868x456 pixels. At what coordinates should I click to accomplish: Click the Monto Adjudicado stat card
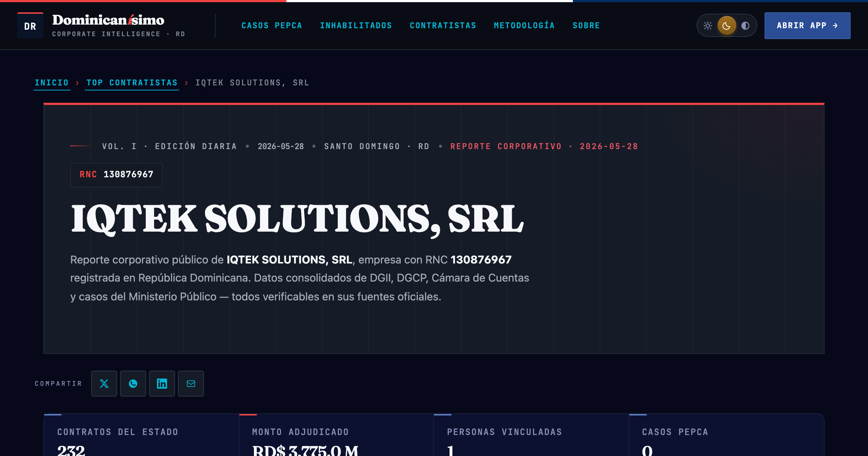(336, 435)
